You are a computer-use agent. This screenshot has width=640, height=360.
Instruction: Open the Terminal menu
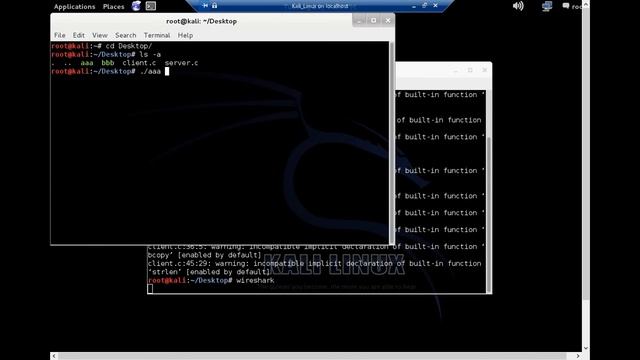click(x=157, y=36)
